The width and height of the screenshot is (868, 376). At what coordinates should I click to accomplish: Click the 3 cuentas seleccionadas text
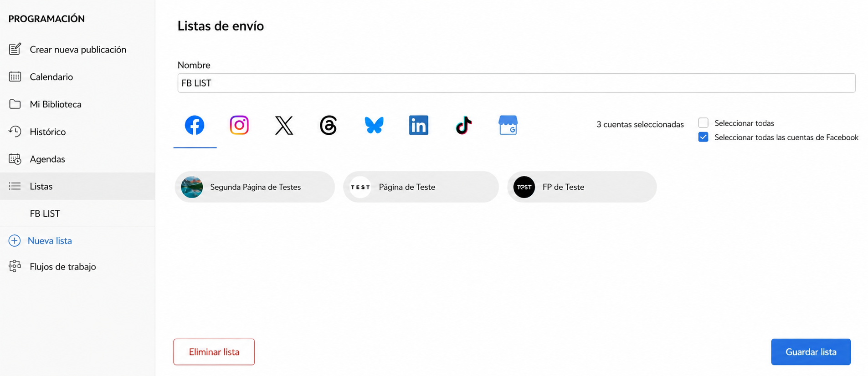640,124
